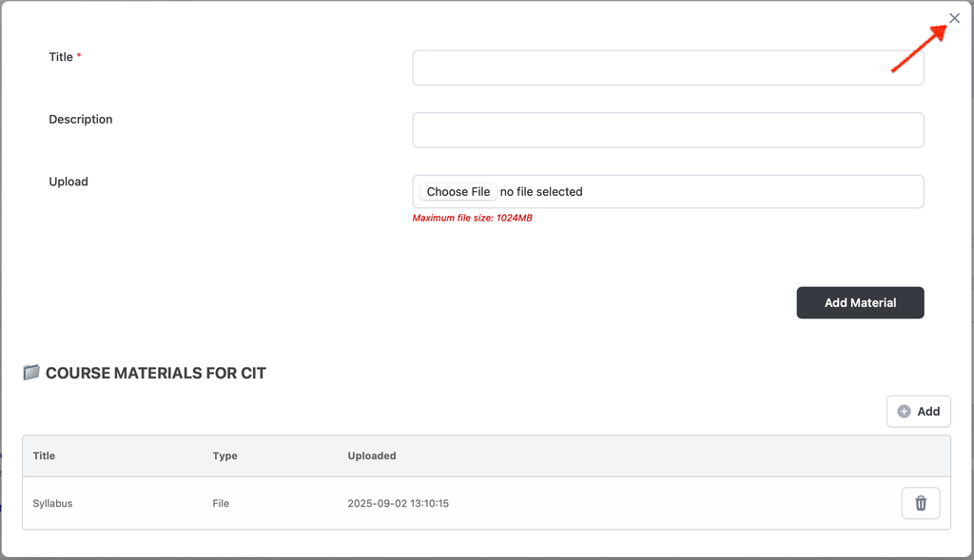
Task: Click the Description field label
Action: (x=81, y=120)
